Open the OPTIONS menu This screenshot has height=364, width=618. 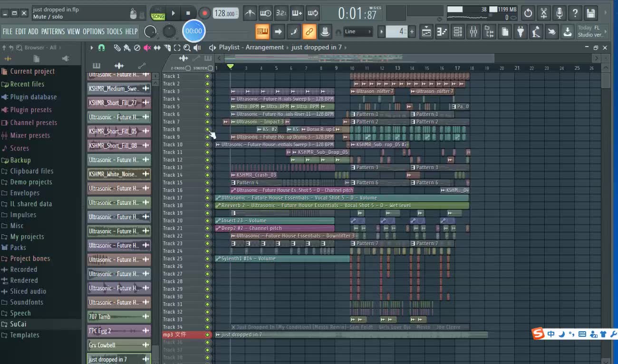(x=93, y=31)
